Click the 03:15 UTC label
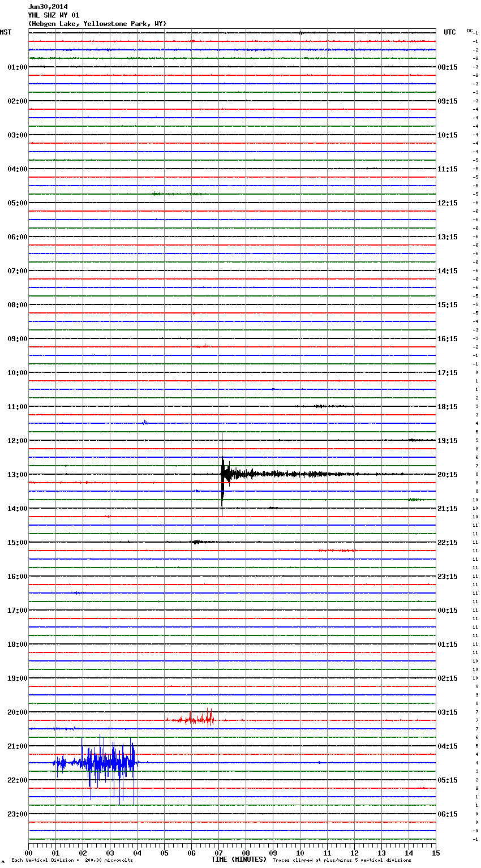 (x=448, y=712)
